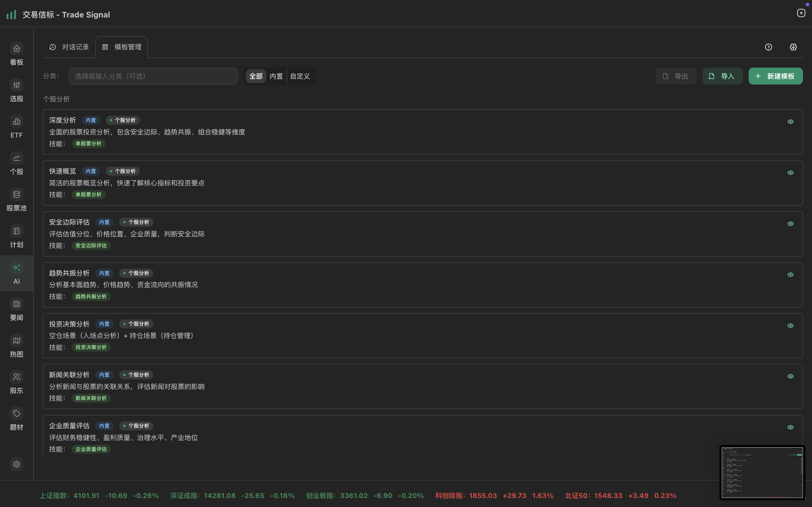The height and width of the screenshot is (507, 812).
Task: Filter templates by 自定义 segment
Action: coord(300,76)
